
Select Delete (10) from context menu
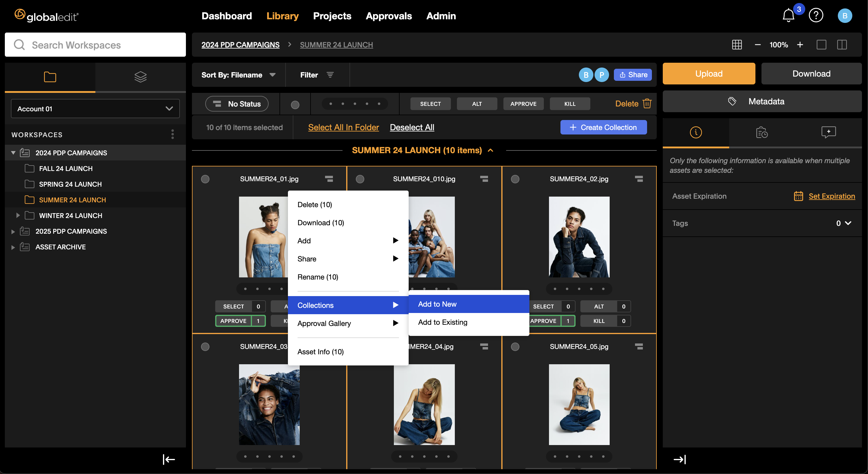[348, 205]
